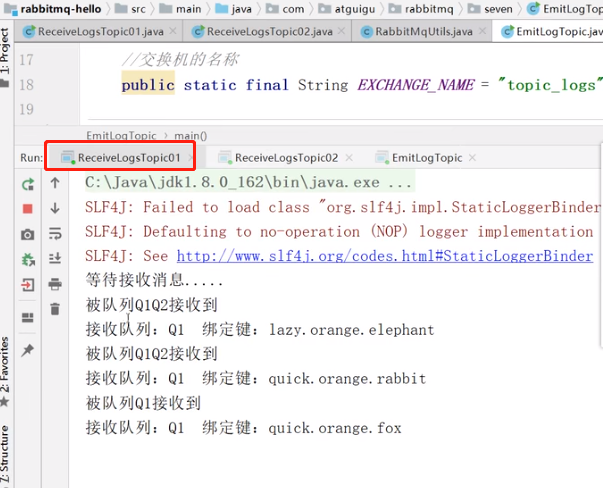Open the Structure tool window

coord(5,456)
